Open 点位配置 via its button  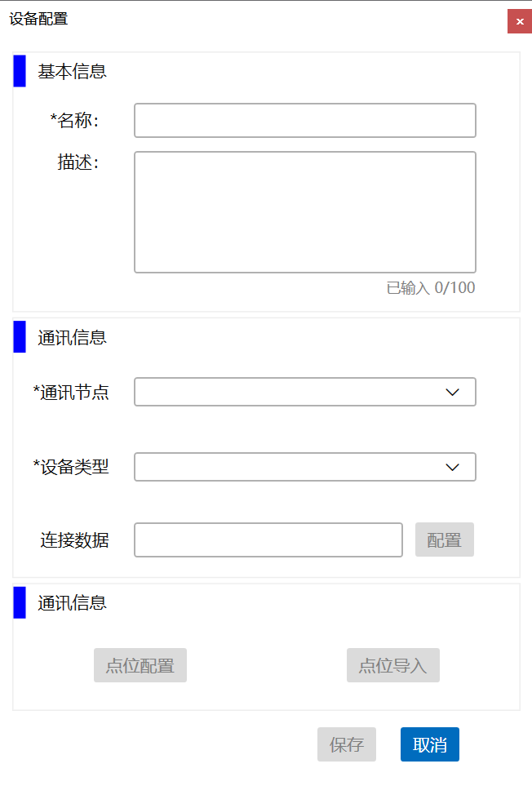(140, 665)
